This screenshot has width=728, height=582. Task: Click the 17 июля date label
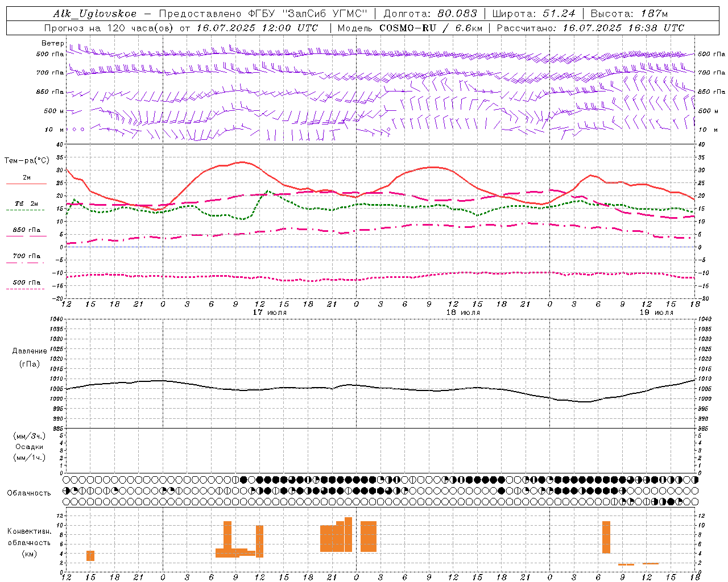click(x=270, y=313)
